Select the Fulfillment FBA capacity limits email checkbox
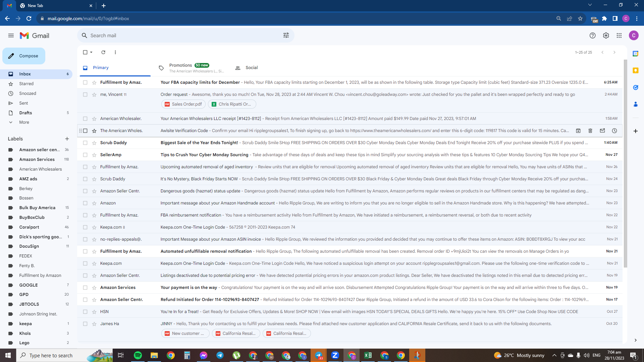 (85, 82)
